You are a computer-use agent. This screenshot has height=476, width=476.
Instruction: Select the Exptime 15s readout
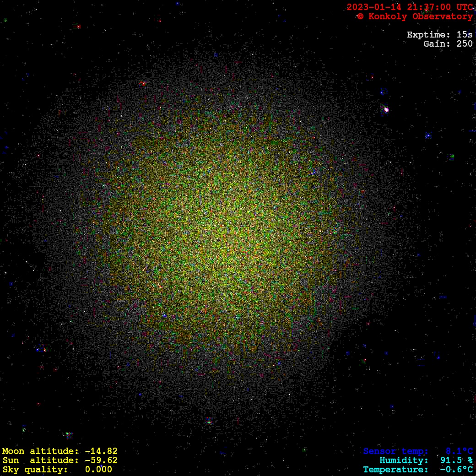[439, 35]
